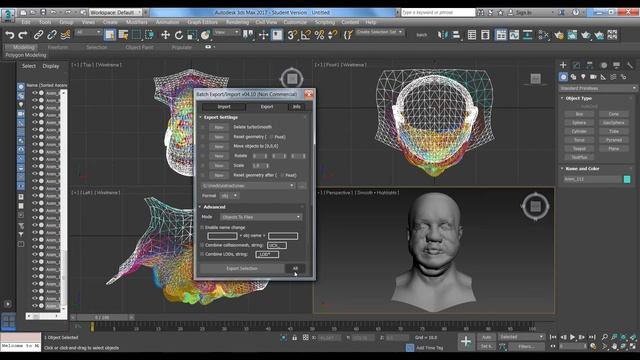Open the Mode 'Objects To Files' dropdown
The height and width of the screenshot is (360, 640).
click(261, 217)
